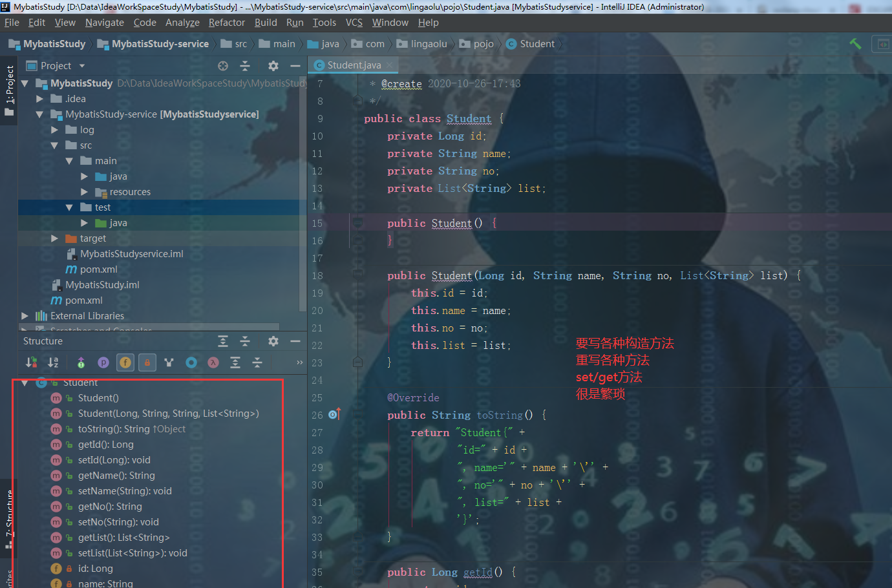Open the 7: Structure side tool button

[9, 519]
